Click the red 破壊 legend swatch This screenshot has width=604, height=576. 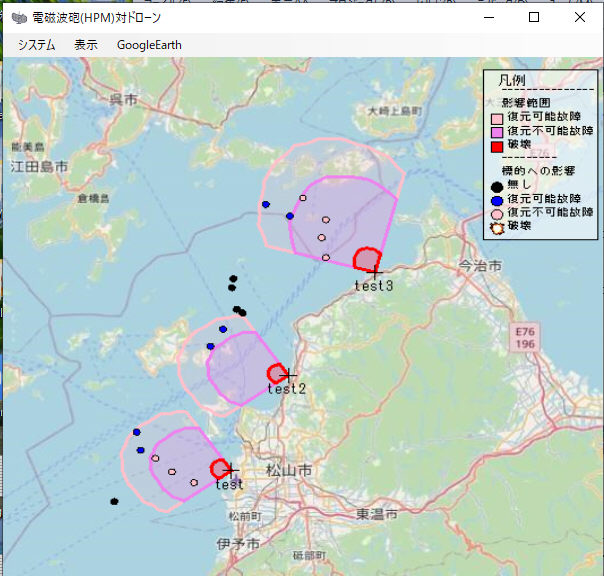(x=496, y=146)
